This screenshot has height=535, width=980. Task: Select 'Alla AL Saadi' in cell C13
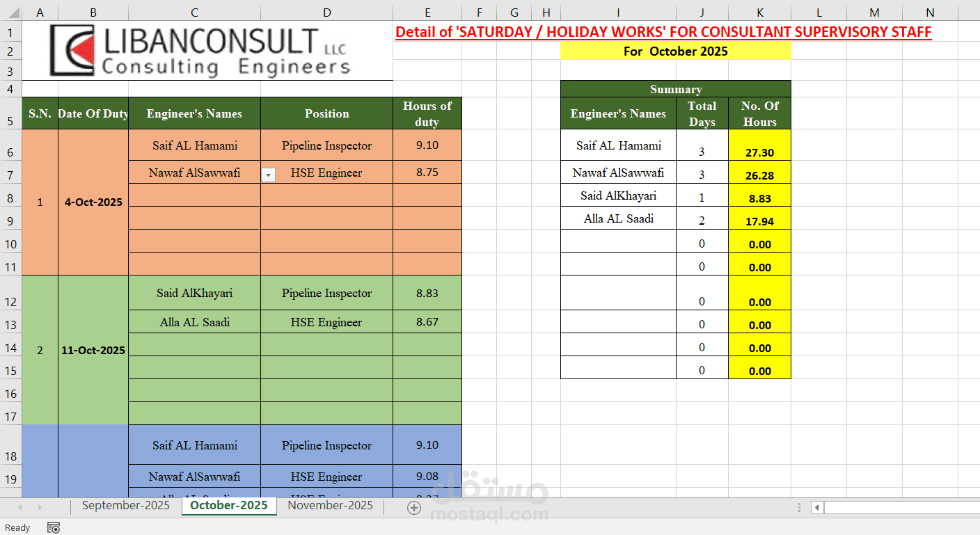point(194,322)
